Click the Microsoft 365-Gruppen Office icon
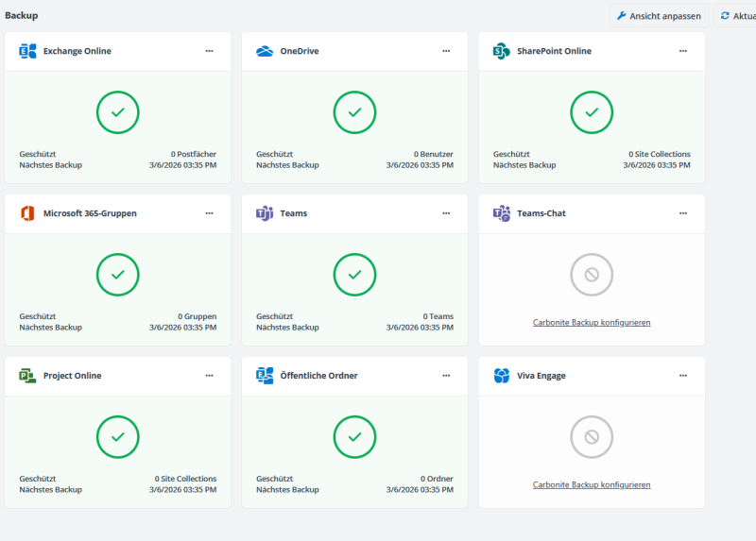 (27, 213)
